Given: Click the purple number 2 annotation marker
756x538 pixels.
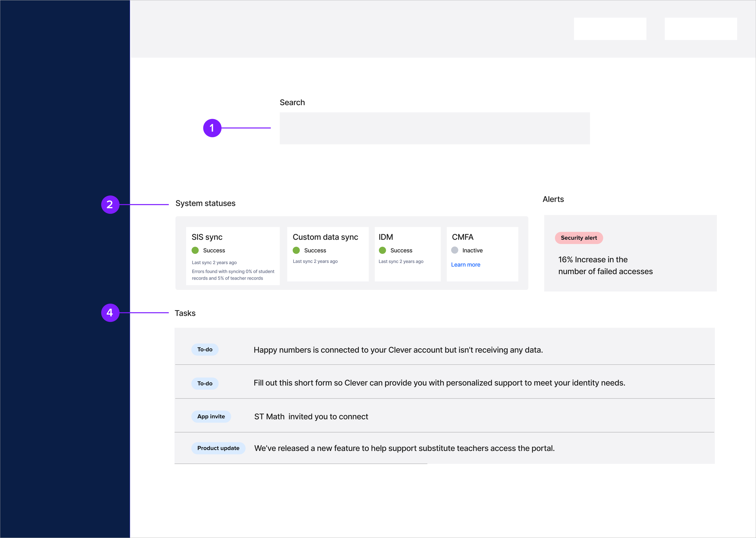Looking at the screenshot, I should [110, 205].
